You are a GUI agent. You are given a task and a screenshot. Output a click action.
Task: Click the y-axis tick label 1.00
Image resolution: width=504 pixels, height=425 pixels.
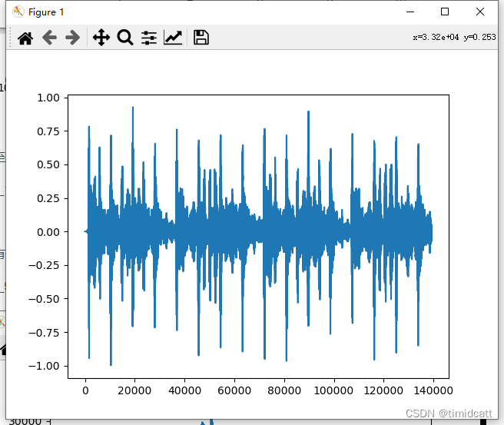[48, 98]
